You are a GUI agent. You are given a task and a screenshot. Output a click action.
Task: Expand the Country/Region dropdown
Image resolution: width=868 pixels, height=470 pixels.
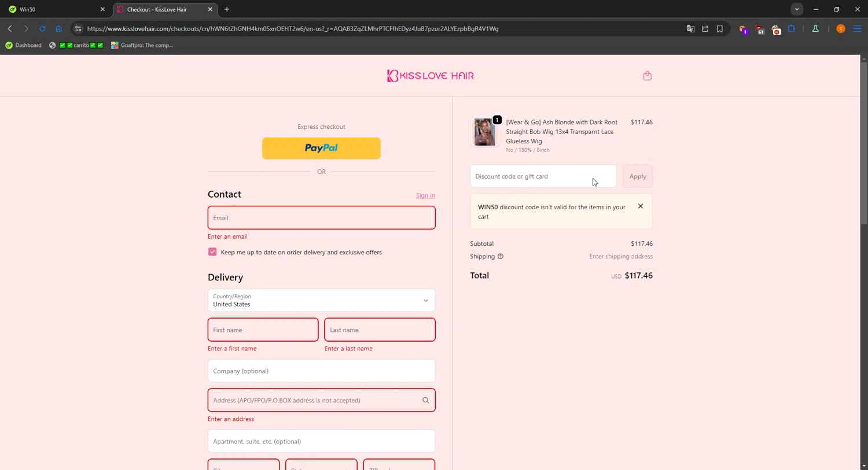(321, 300)
